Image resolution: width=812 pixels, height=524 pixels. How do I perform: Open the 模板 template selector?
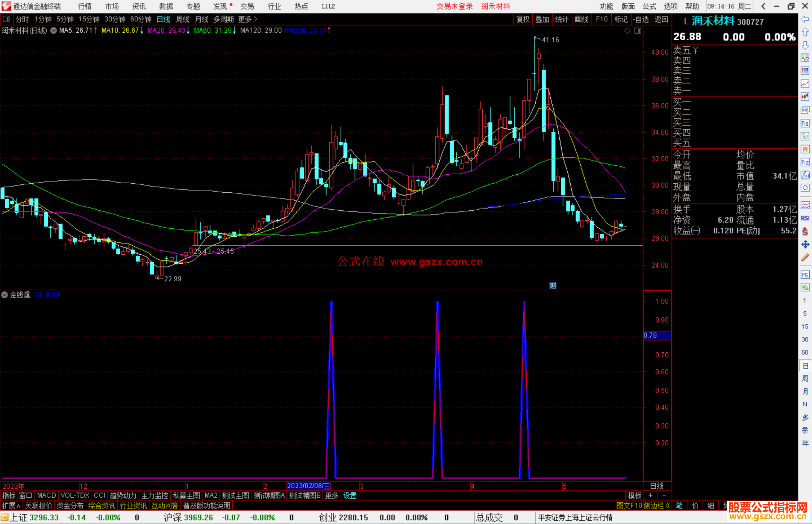pyautogui.click(x=635, y=495)
